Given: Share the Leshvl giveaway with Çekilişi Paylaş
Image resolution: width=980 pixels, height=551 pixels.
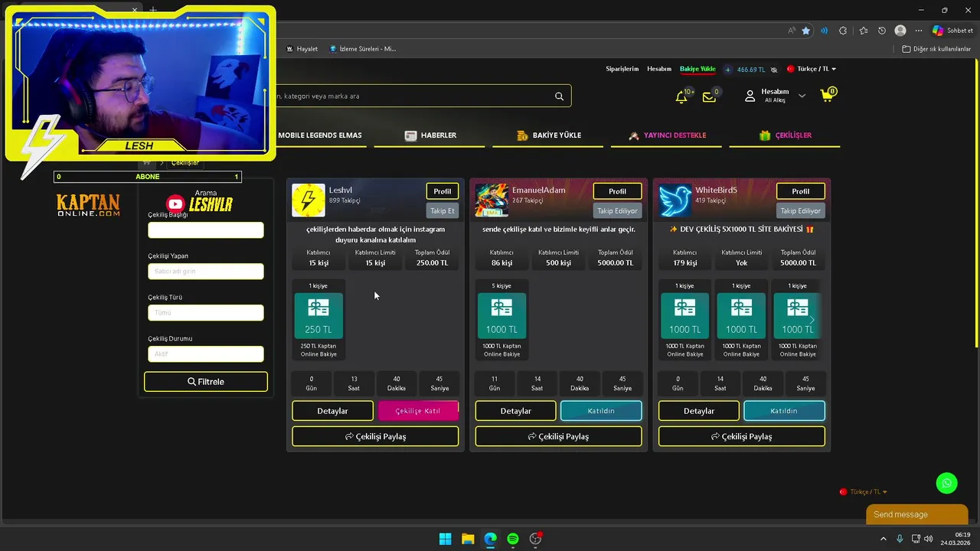Looking at the screenshot, I should pyautogui.click(x=375, y=436).
